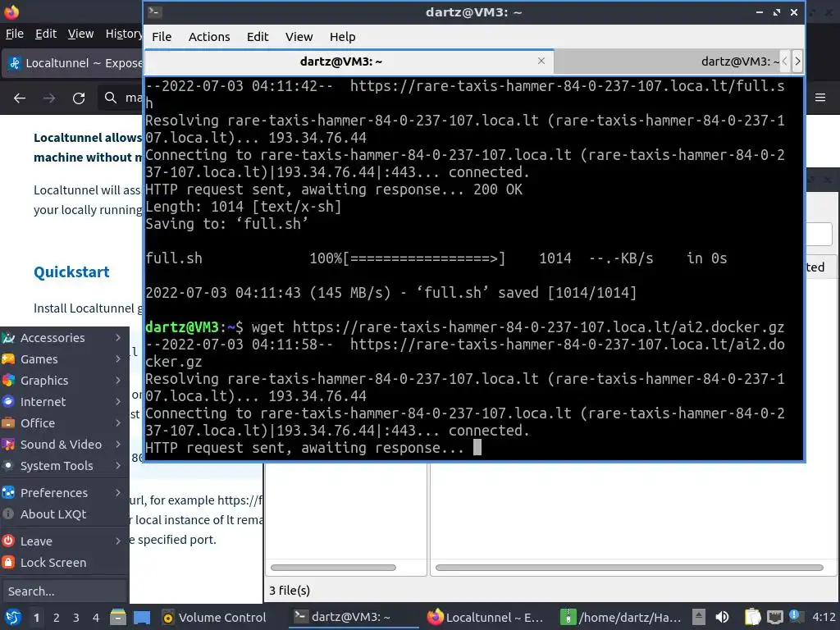Open the terminal Actions menu
The image size is (840, 630).
(x=209, y=36)
